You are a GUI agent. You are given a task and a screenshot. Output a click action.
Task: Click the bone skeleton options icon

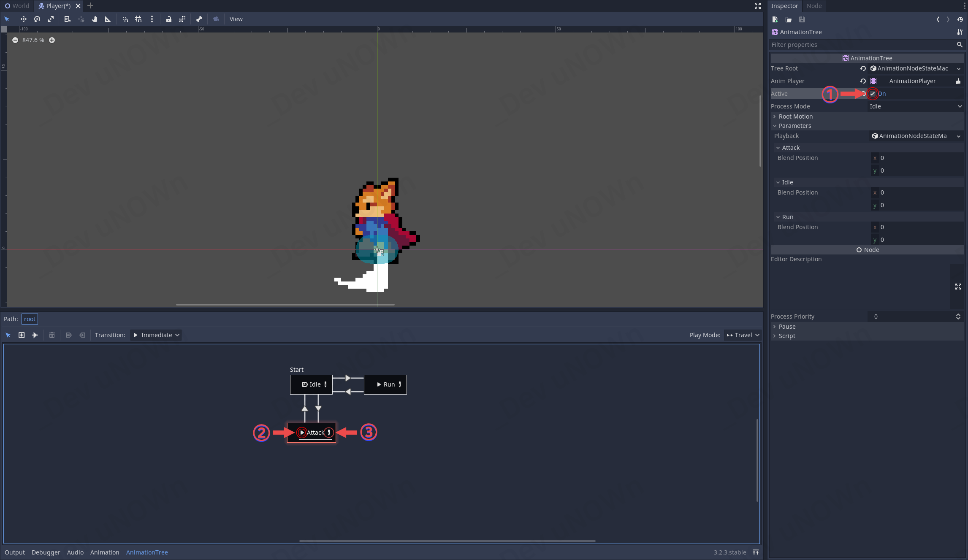pyautogui.click(x=199, y=19)
